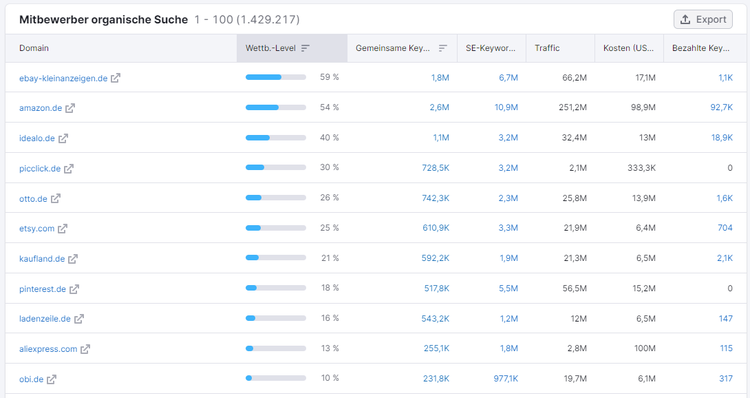Open external link icon next to idealo.de
750x398 pixels.
click(x=63, y=138)
